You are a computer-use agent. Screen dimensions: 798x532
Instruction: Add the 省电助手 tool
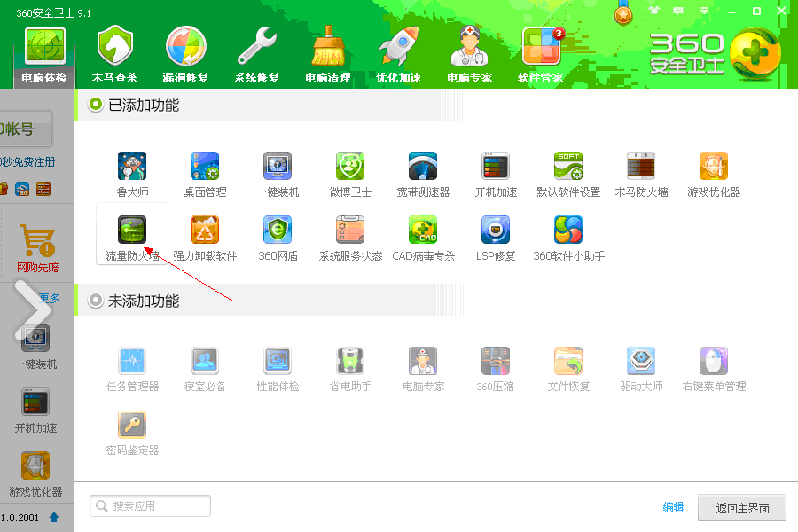tap(350, 369)
